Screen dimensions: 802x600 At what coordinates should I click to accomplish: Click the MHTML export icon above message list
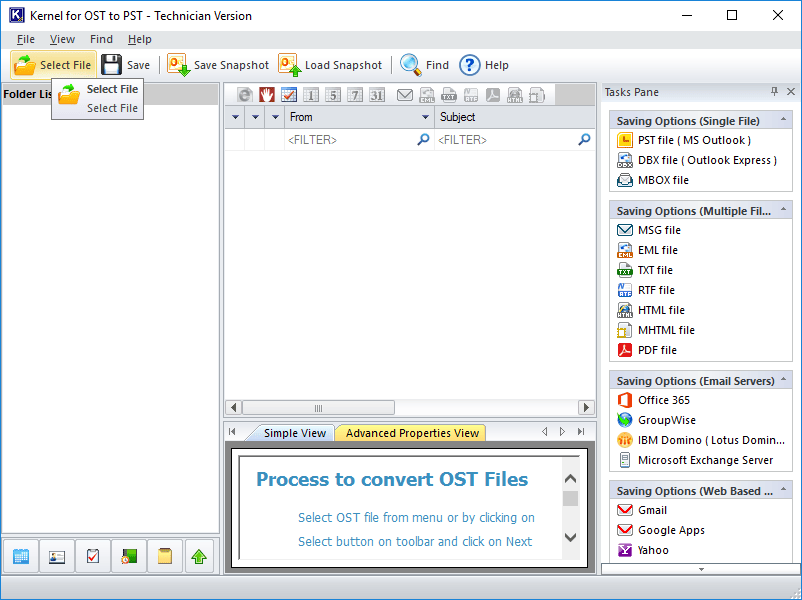(x=537, y=95)
